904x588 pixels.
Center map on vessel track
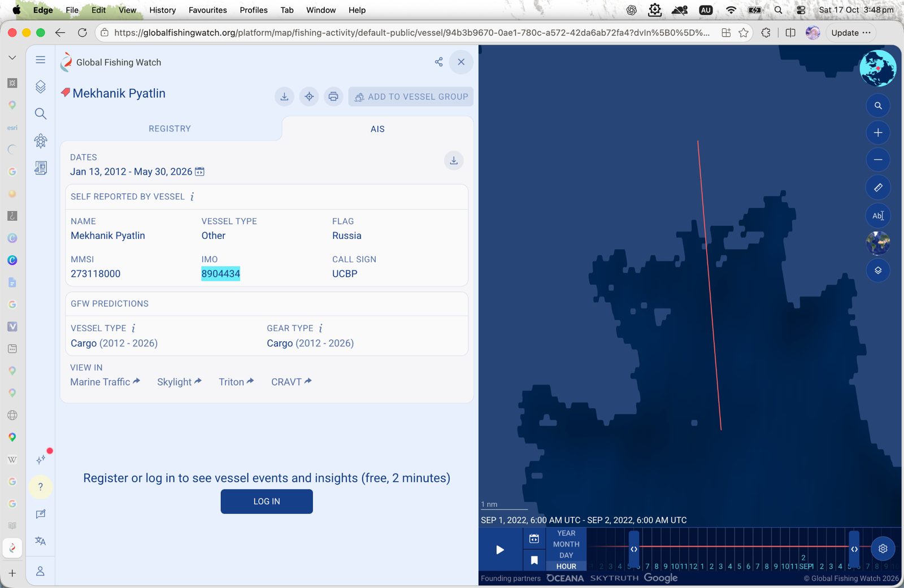coord(309,97)
